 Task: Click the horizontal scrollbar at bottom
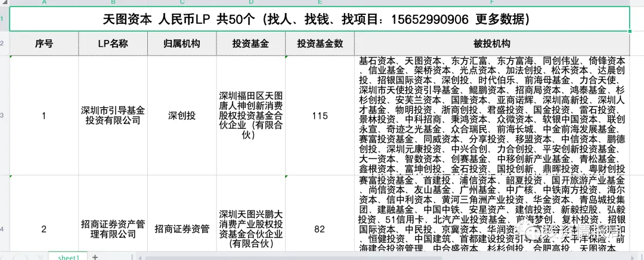click(293, 258)
